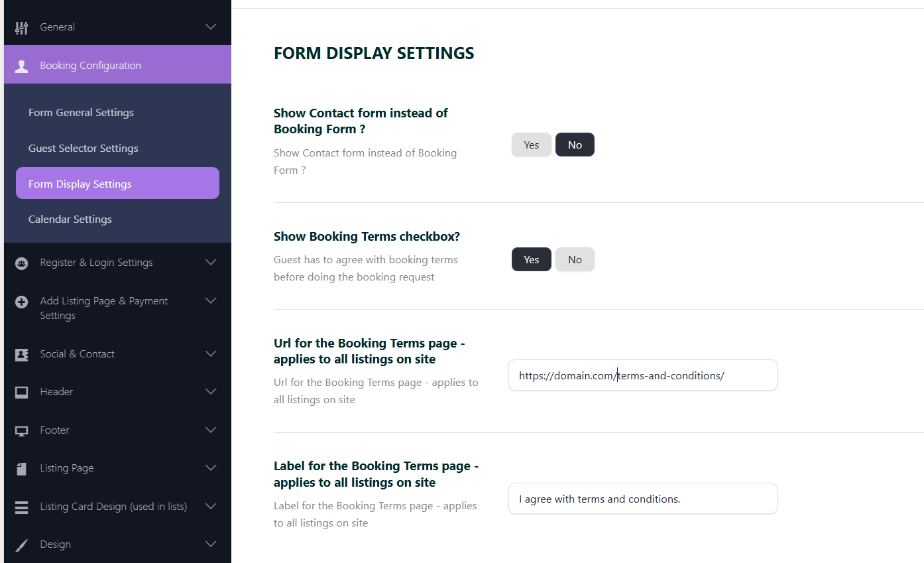924x563 pixels.
Task: Click the Booking Terms label text field
Action: (x=642, y=499)
